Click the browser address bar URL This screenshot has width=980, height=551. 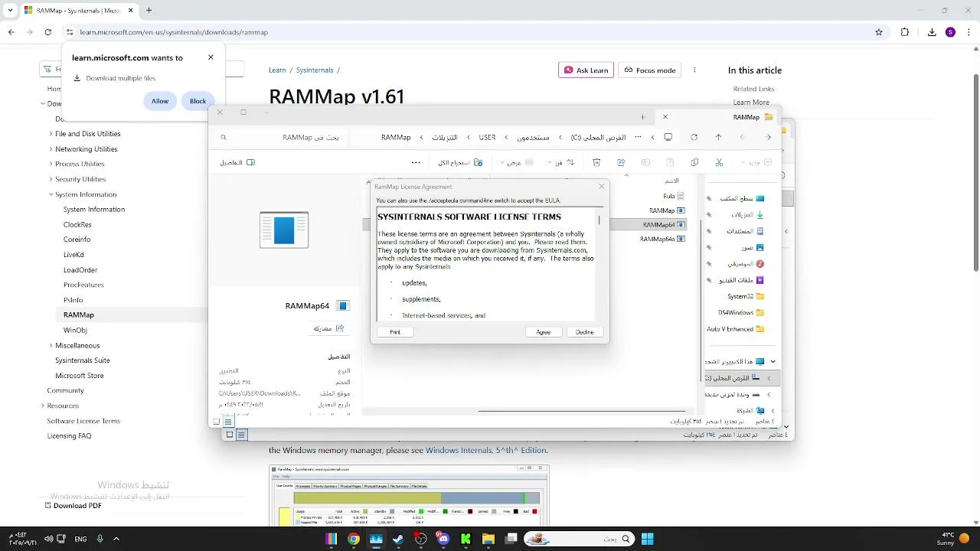(x=174, y=32)
